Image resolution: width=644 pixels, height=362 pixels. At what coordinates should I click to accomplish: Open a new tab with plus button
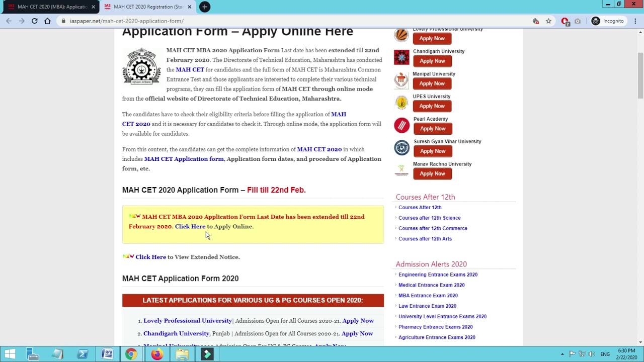(205, 7)
